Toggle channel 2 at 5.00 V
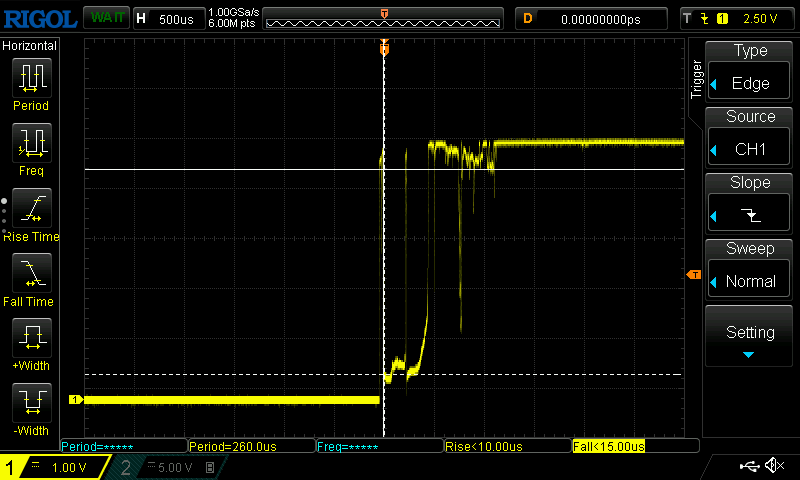This screenshot has height=480, width=800. 162,467
